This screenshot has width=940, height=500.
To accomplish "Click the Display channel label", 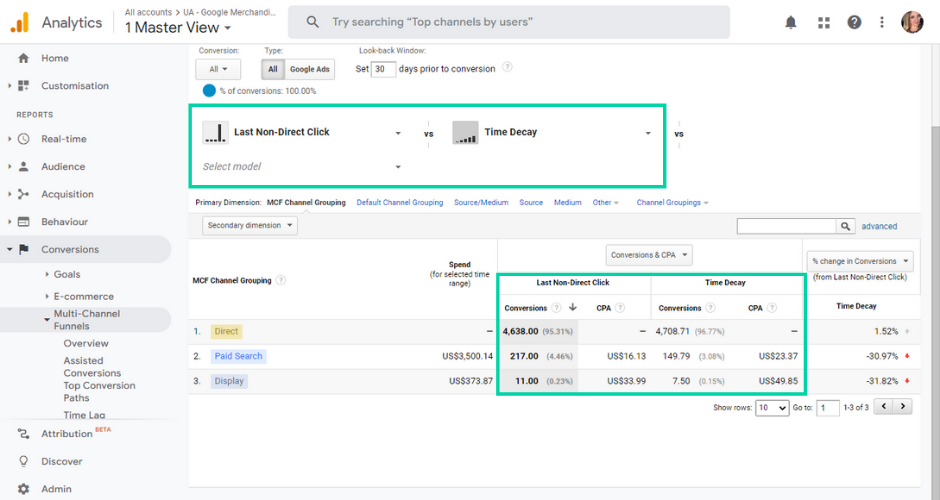I will (229, 381).
